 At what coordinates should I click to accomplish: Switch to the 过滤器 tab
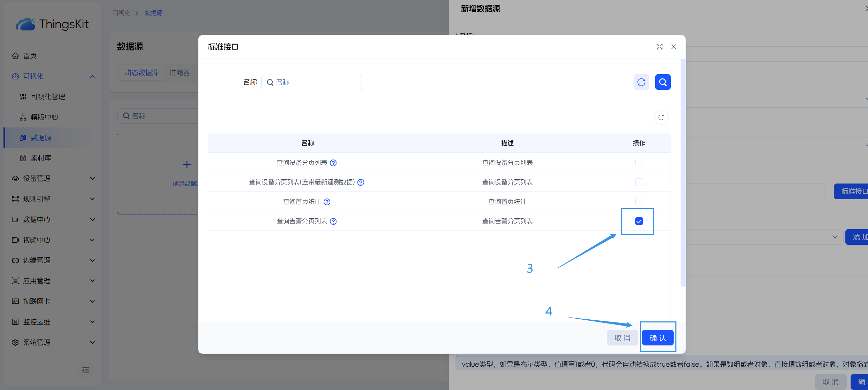[179, 72]
